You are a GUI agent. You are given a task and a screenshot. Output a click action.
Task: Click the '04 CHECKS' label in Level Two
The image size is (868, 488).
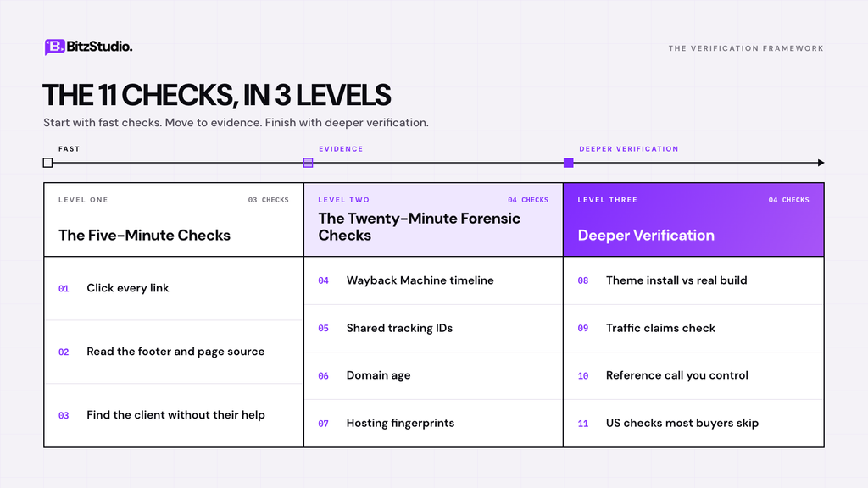[x=528, y=200]
